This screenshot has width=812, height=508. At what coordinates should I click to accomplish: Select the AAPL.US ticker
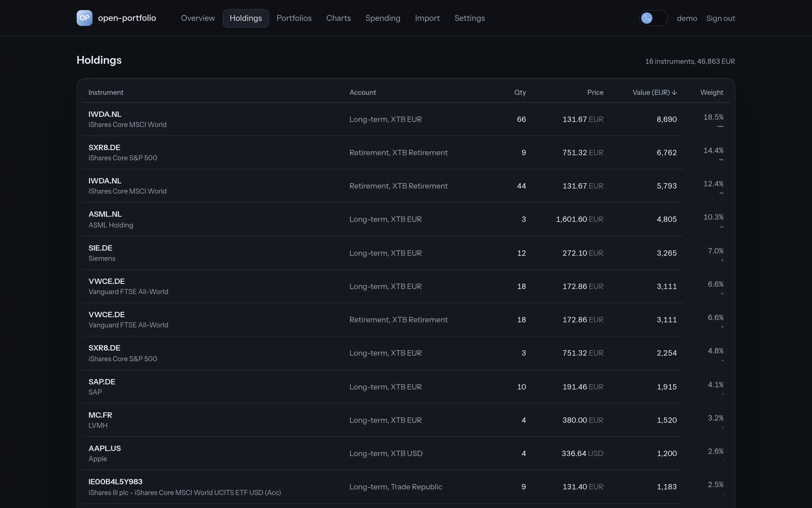[104, 448]
